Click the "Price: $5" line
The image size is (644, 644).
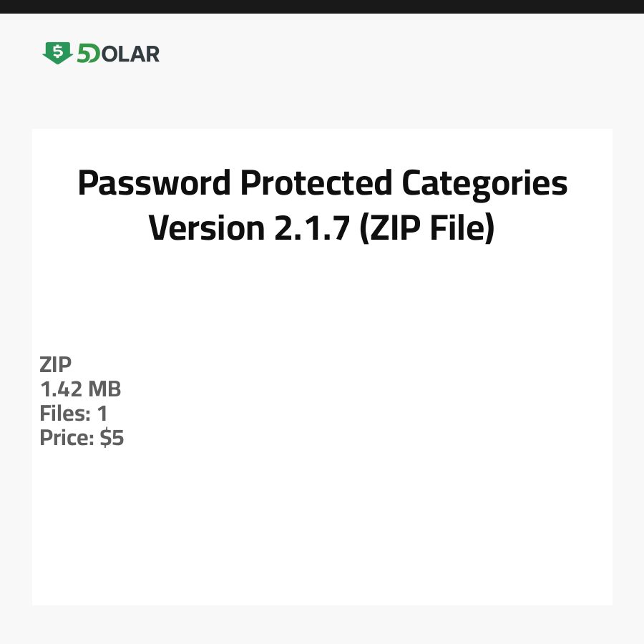click(82, 438)
